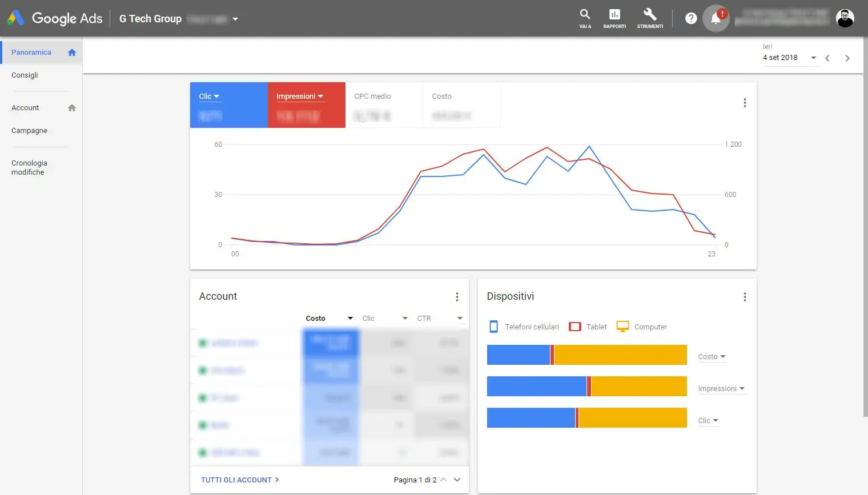Click the Computer monitor legend icon
Viewport: 868px width, 495px height.
click(x=623, y=327)
